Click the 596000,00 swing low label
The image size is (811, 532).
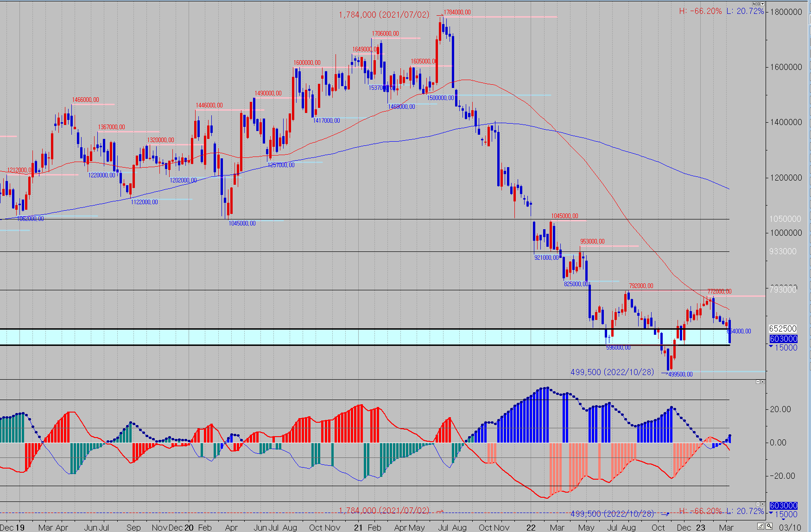tap(618, 348)
